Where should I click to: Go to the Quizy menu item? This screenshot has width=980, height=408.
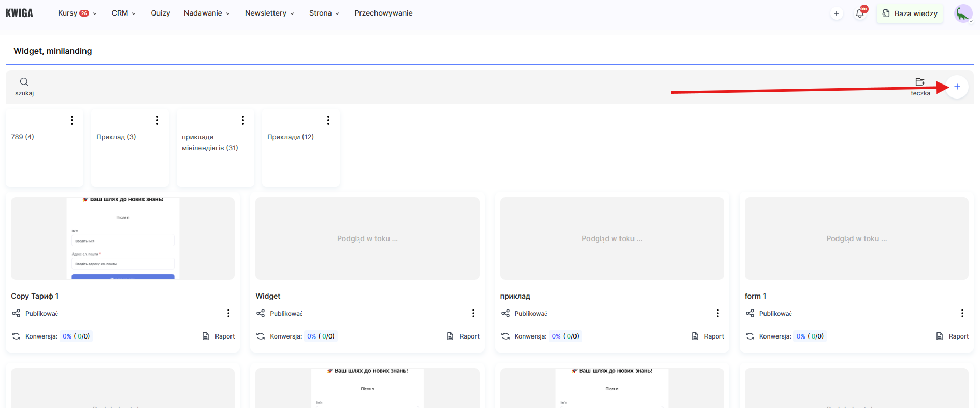(x=160, y=13)
